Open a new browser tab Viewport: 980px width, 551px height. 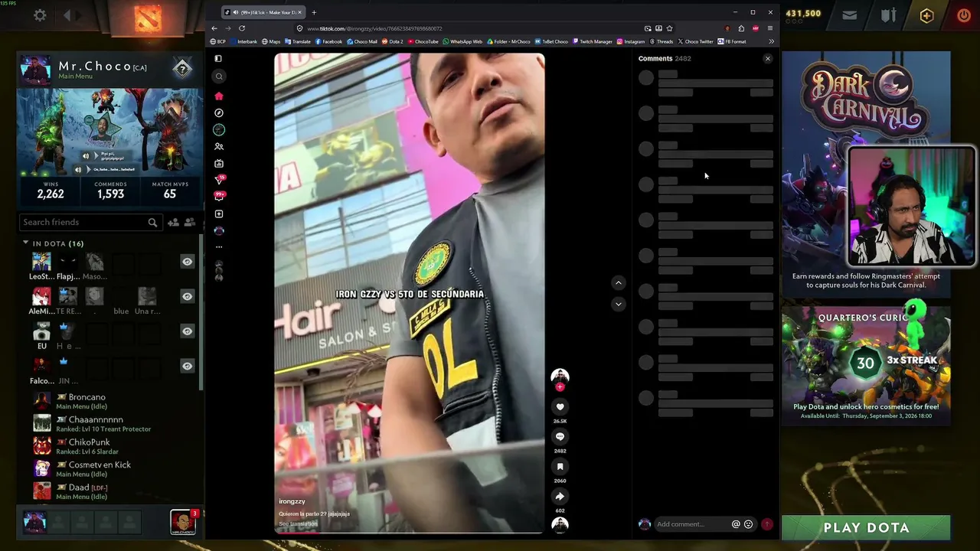coord(314,12)
